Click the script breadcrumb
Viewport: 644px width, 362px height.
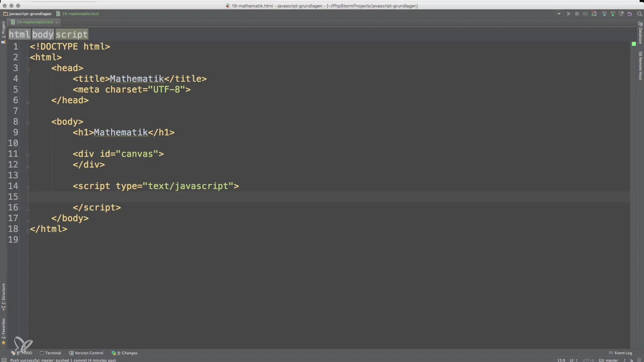(x=72, y=34)
